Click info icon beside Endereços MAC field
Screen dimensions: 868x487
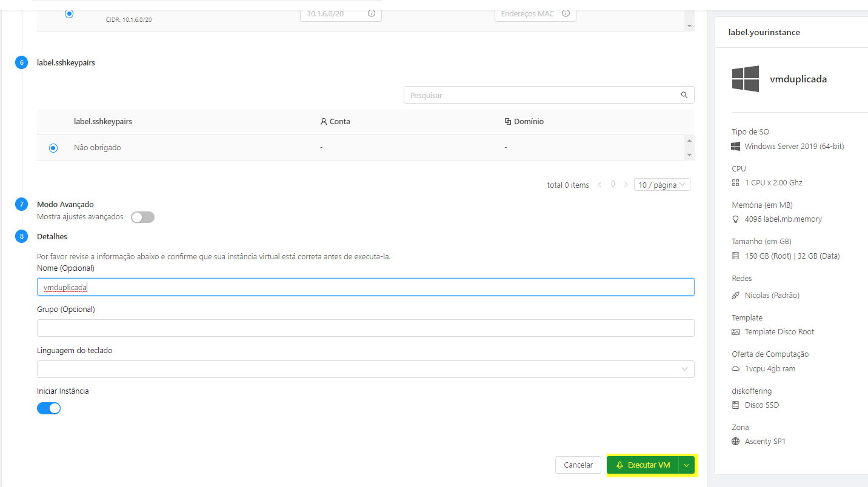click(x=566, y=13)
